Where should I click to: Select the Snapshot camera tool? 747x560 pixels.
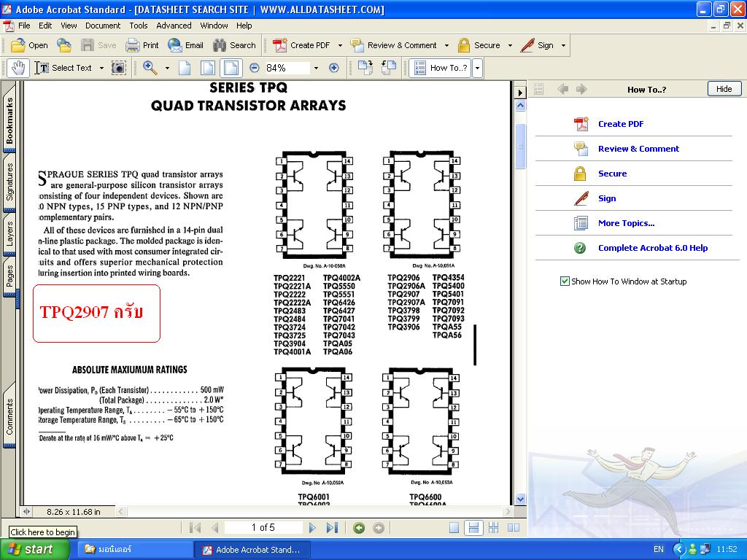pos(119,68)
